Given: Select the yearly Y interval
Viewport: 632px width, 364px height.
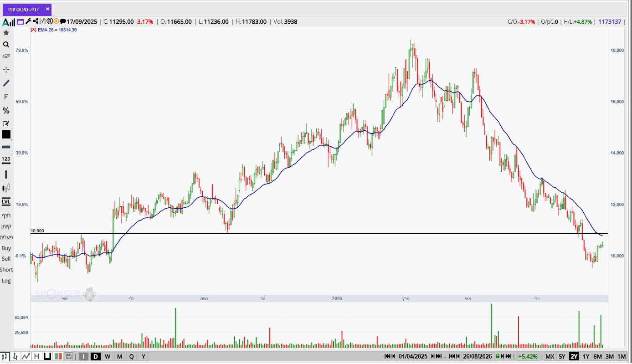Looking at the screenshot, I should click(144, 356).
